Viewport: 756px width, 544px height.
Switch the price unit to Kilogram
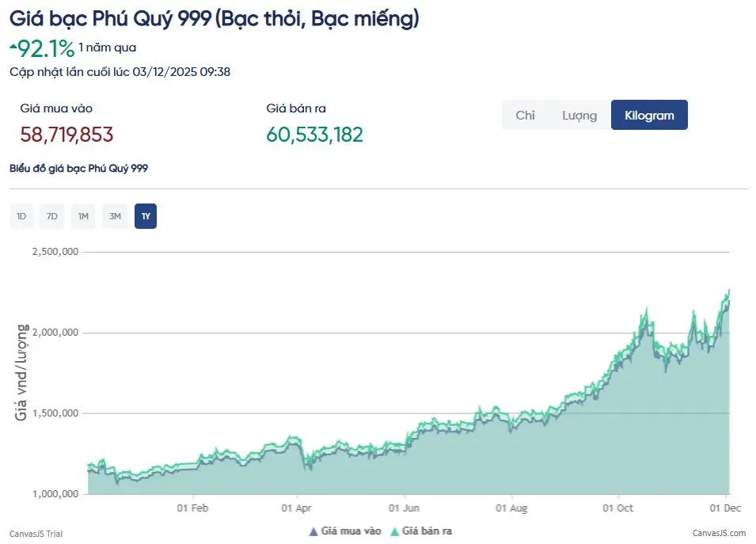(x=649, y=115)
